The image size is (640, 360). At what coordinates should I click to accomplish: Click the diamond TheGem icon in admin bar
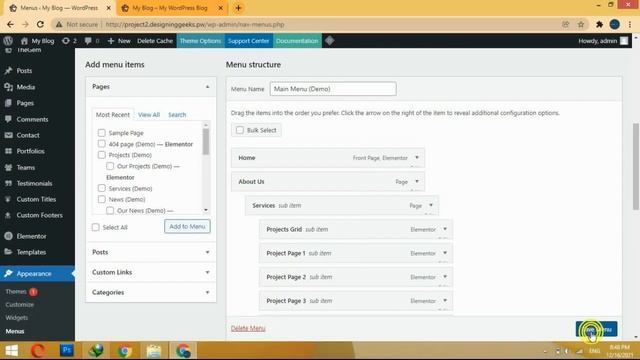coord(330,41)
